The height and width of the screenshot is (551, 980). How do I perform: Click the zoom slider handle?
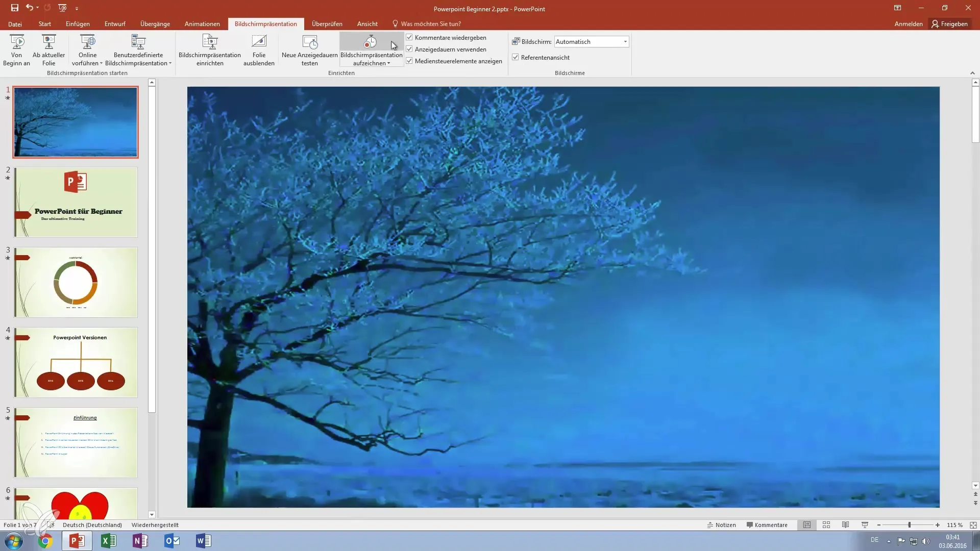[910, 525]
